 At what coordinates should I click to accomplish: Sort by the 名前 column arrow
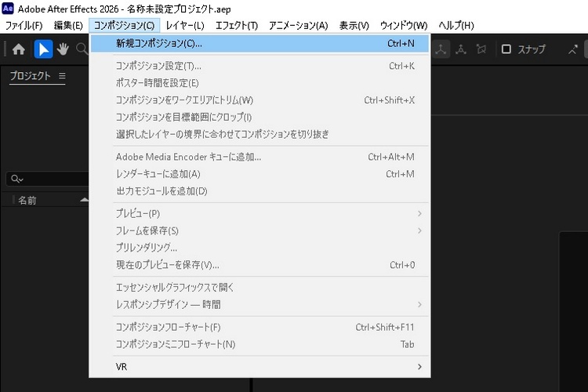pos(85,200)
